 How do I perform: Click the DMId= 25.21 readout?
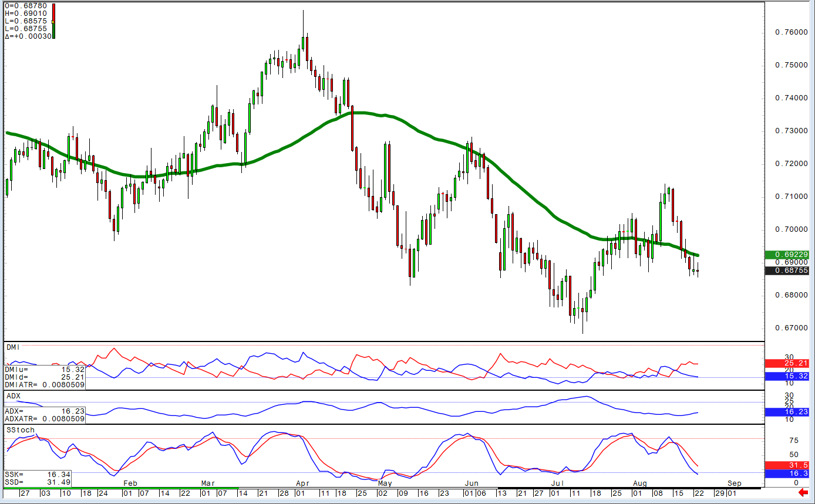coord(45,377)
